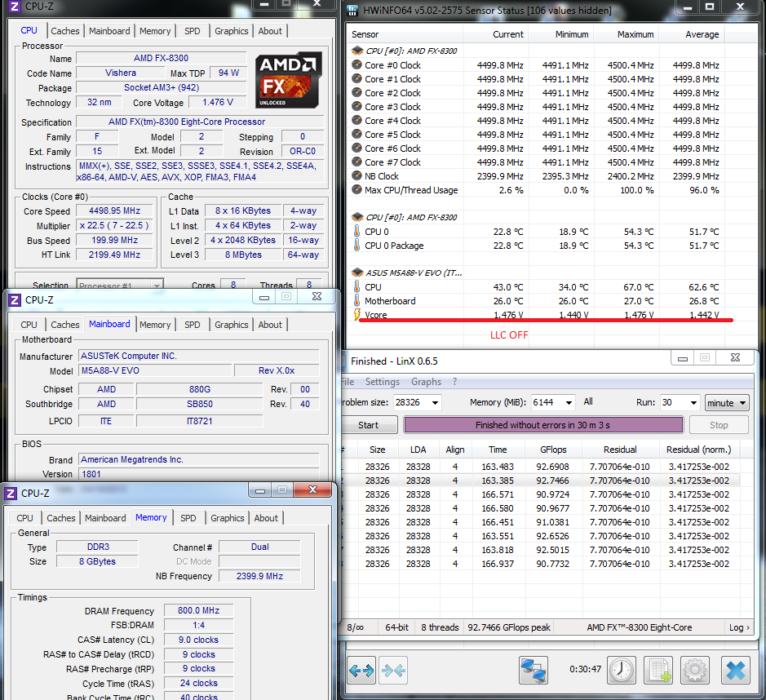Collapse sensor columns with HWiNFO inward arrows button
Screen dimensions: 766x700
coord(393,670)
